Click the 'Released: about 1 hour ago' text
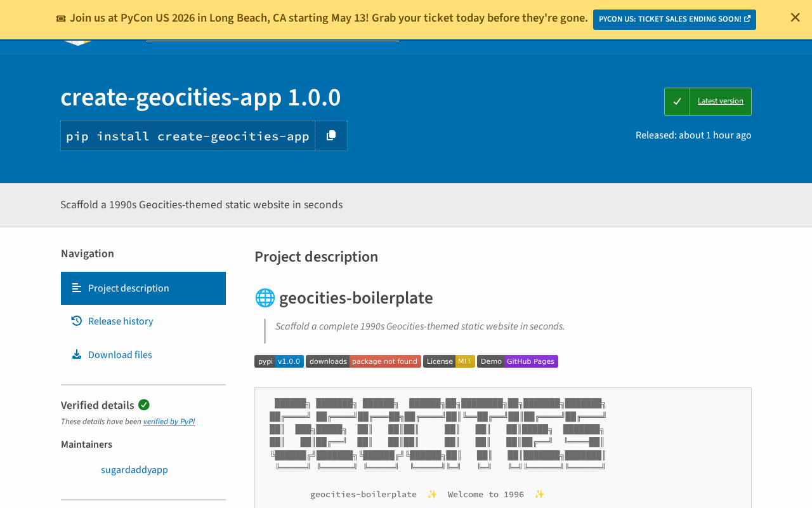812x508 pixels. coord(693,135)
